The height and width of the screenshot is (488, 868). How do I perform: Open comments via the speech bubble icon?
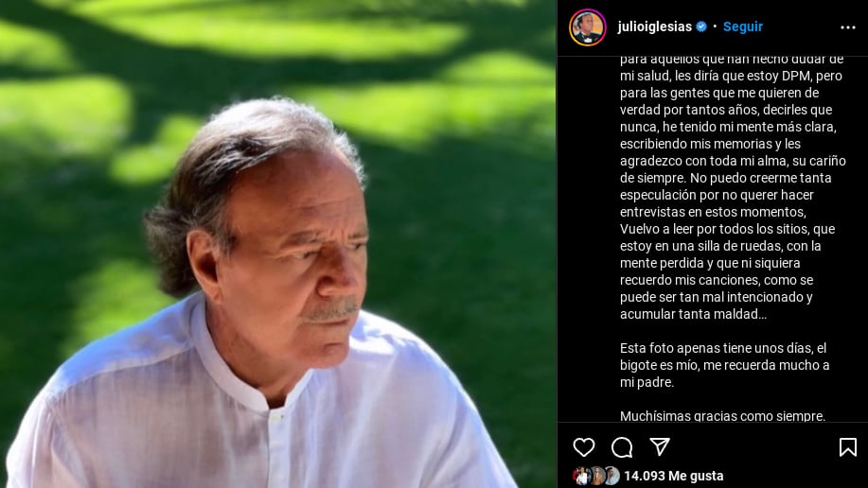click(x=622, y=447)
